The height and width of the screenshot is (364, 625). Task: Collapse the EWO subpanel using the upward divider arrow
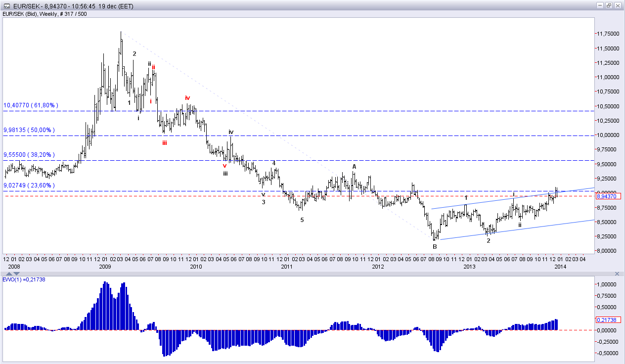coord(9,273)
